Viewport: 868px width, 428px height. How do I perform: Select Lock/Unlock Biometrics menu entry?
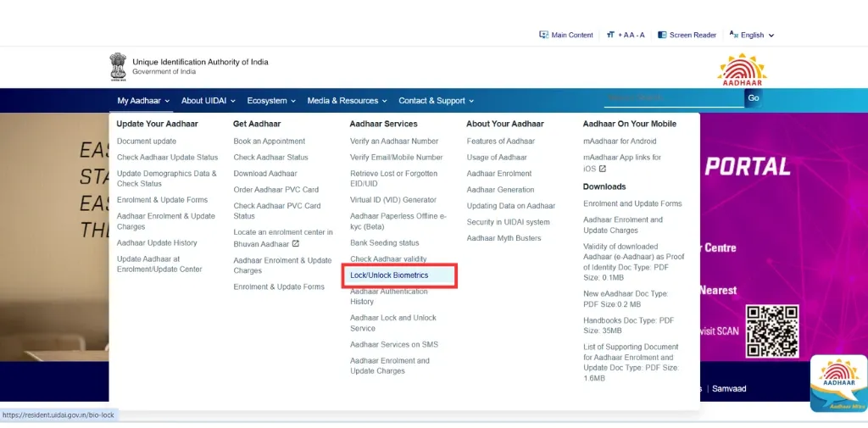[x=389, y=275]
